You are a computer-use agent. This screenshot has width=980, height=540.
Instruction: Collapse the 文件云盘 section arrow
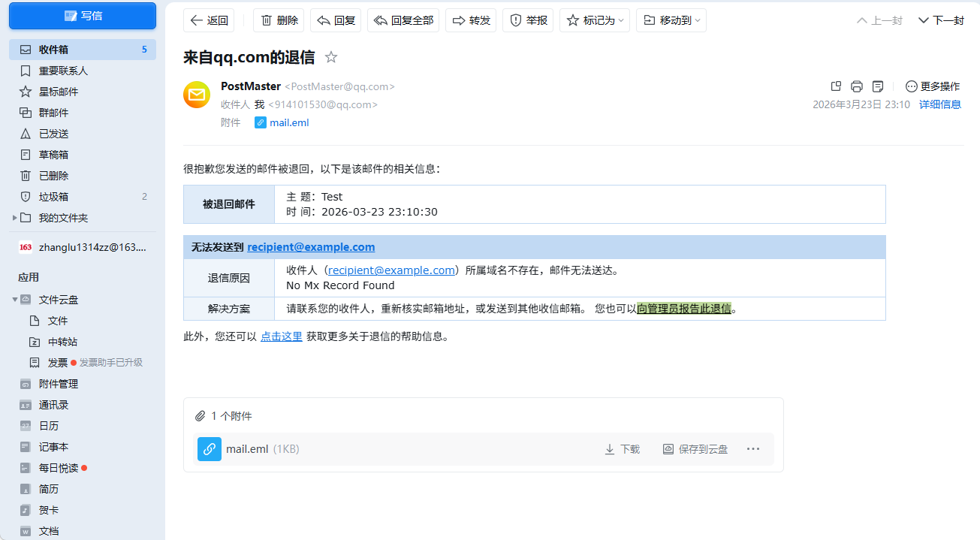pyautogui.click(x=15, y=300)
